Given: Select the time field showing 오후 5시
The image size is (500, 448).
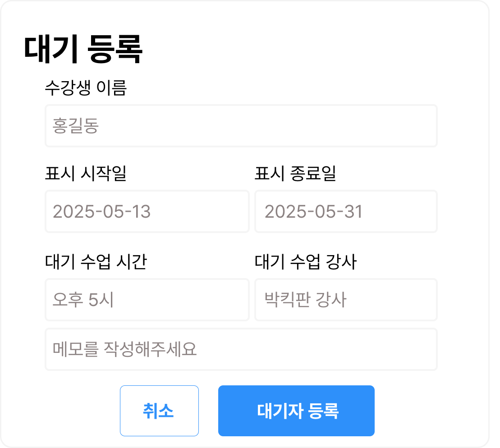Looking at the screenshot, I should tap(147, 300).
